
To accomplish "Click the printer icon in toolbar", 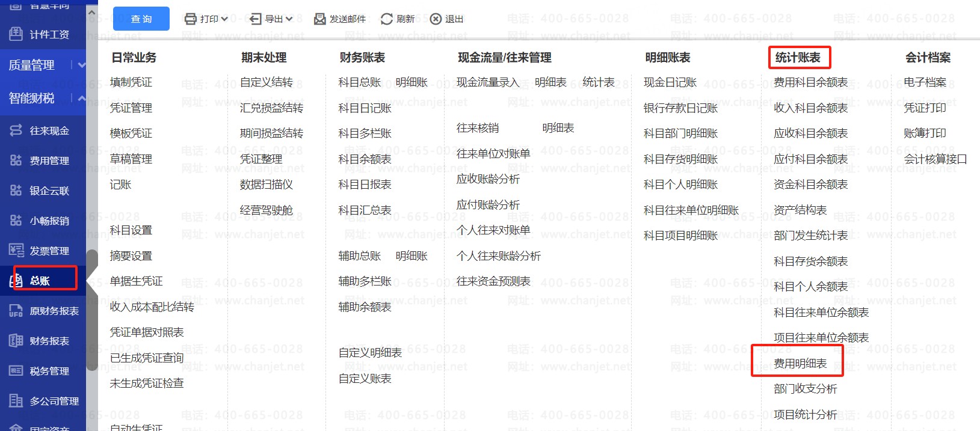I will 191,19.
